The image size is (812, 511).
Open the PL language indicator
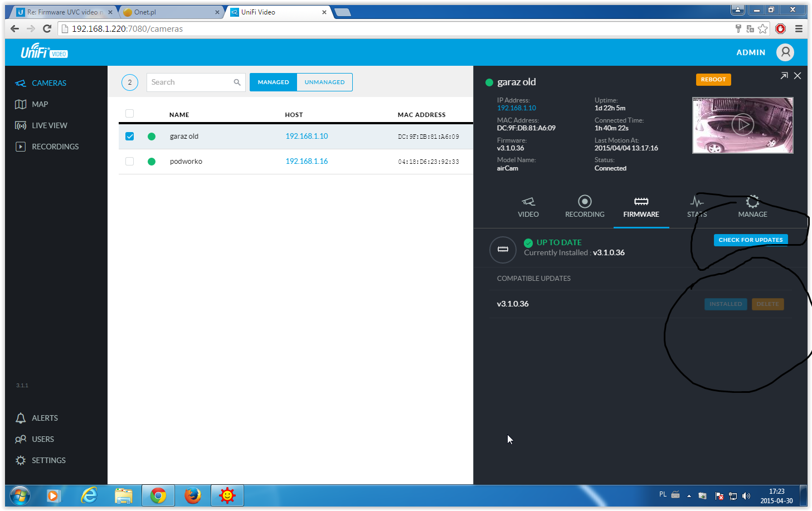pos(663,494)
